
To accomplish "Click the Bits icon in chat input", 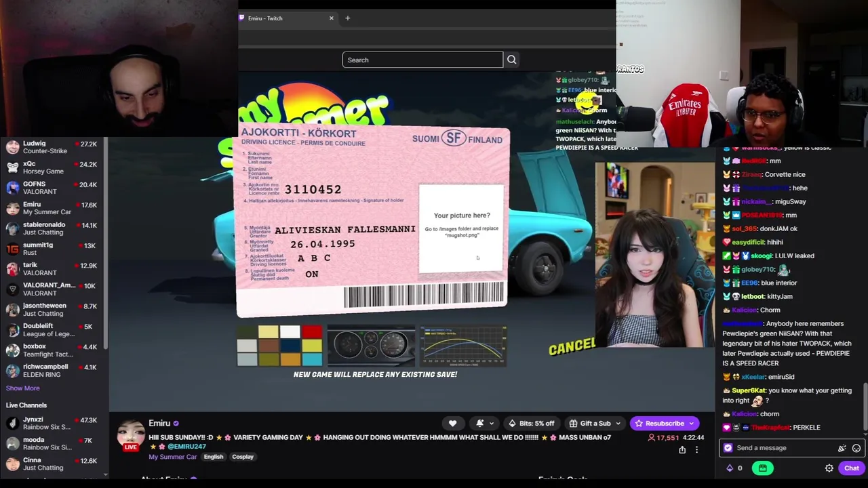I will click(842, 448).
